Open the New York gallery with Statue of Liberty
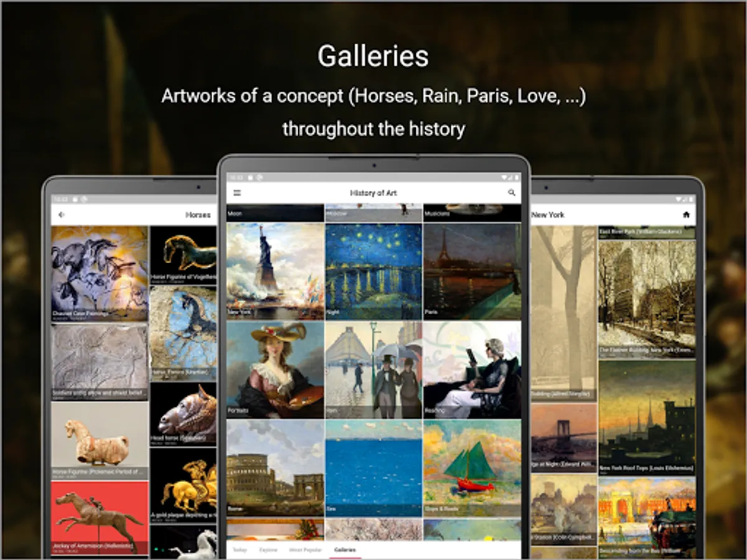This screenshot has width=747, height=560. click(x=275, y=271)
